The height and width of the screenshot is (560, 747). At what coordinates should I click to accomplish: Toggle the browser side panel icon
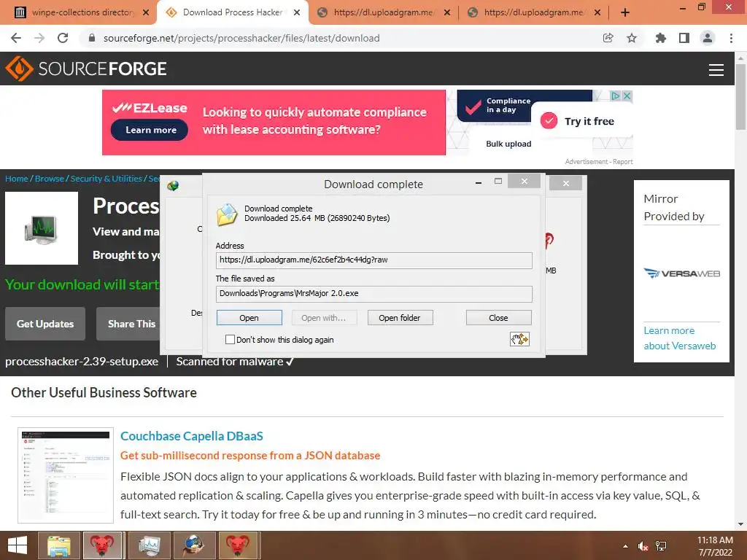point(684,38)
